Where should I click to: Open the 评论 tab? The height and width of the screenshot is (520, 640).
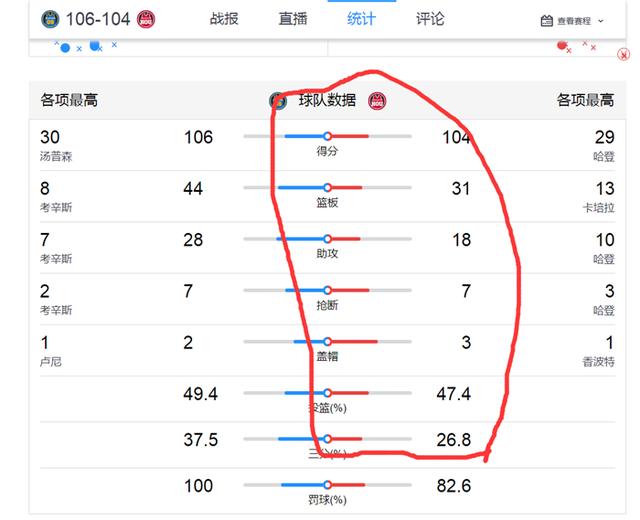(x=430, y=19)
